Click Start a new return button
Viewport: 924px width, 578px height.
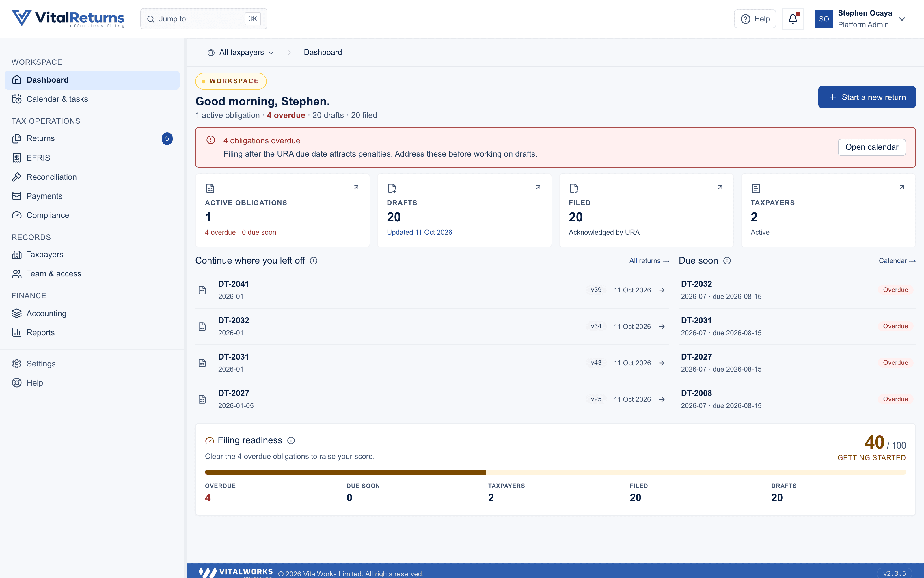click(x=867, y=97)
